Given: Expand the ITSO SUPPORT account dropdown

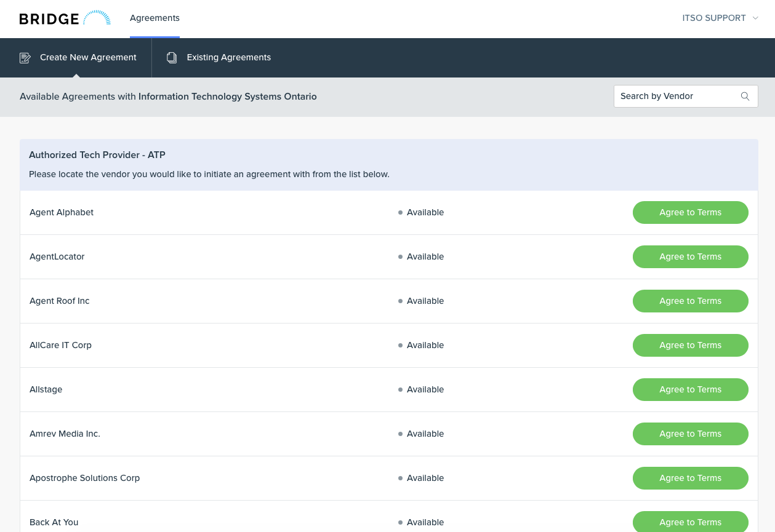Looking at the screenshot, I should click(720, 18).
